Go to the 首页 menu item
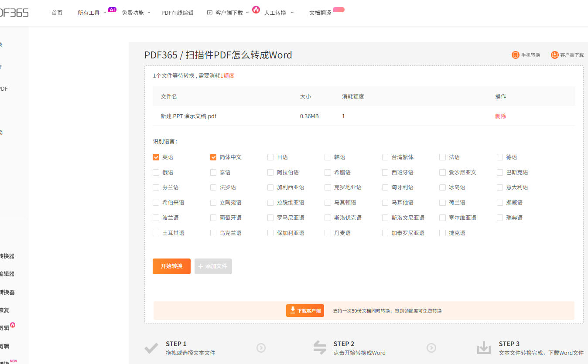Image resolution: width=588 pixels, height=364 pixels. (x=57, y=13)
